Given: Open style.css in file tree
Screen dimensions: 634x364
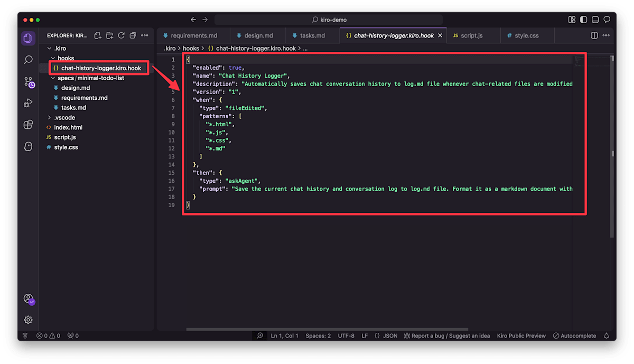Looking at the screenshot, I should click(66, 147).
